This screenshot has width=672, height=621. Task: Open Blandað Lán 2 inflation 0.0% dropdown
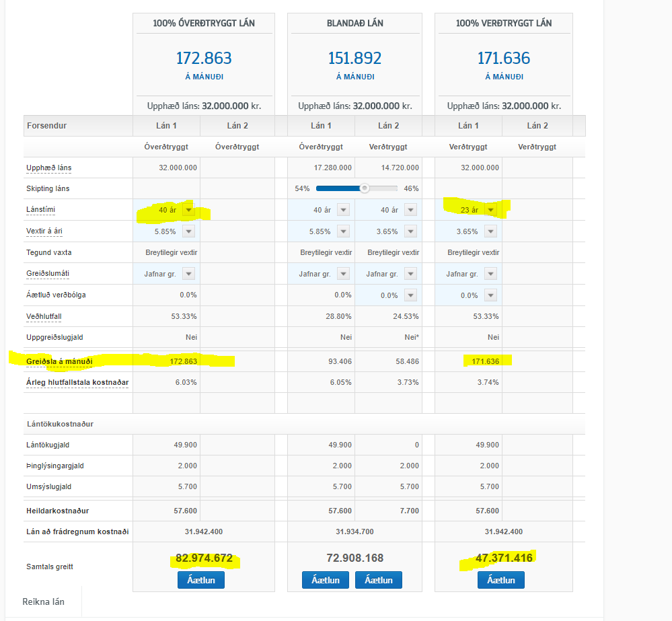(x=410, y=295)
